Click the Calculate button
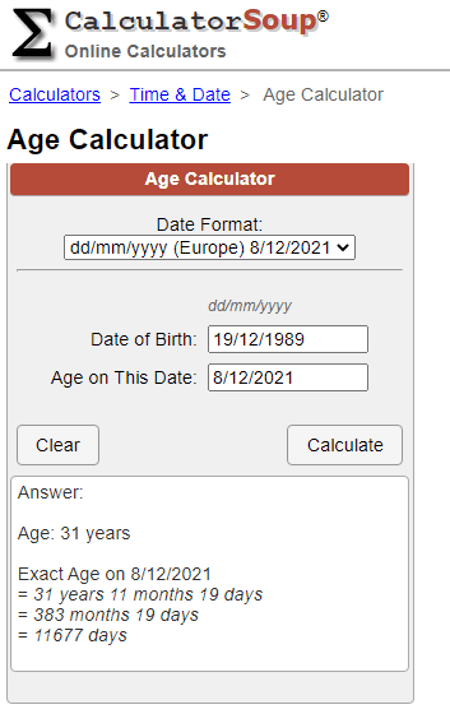The width and height of the screenshot is (450, 714). point(345,445)
